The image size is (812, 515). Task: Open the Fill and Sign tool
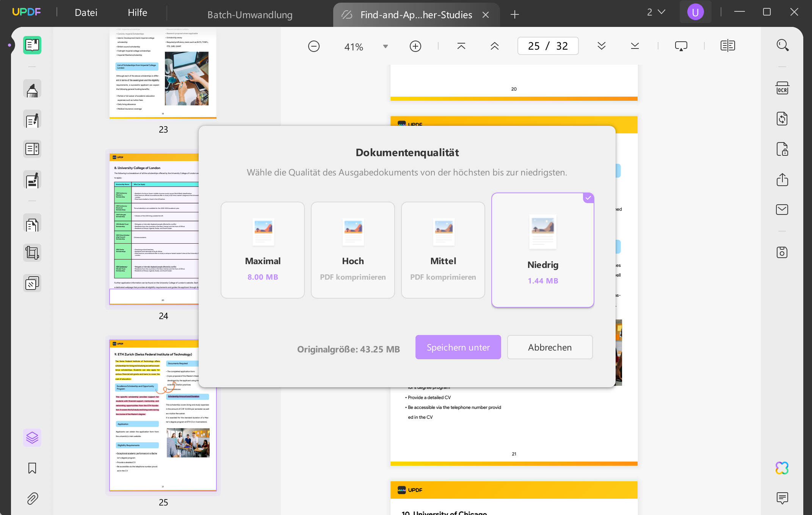coord(32,180)
